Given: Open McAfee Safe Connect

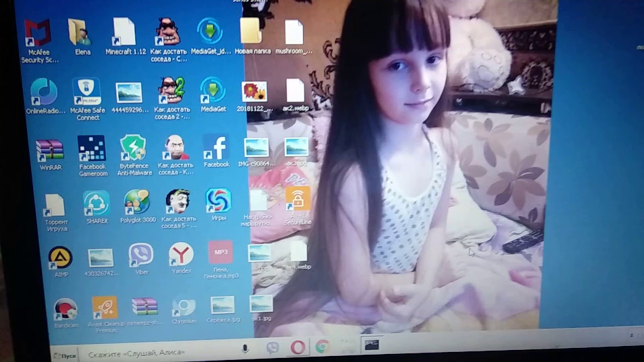Looking at the screenshot, I should click(x=87, y=92).
